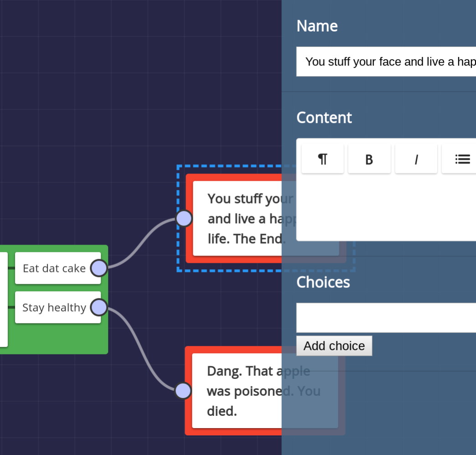Click the output port next to 'Stay healthy'
This screenshot has width=476, height=455.
point(98,307)
